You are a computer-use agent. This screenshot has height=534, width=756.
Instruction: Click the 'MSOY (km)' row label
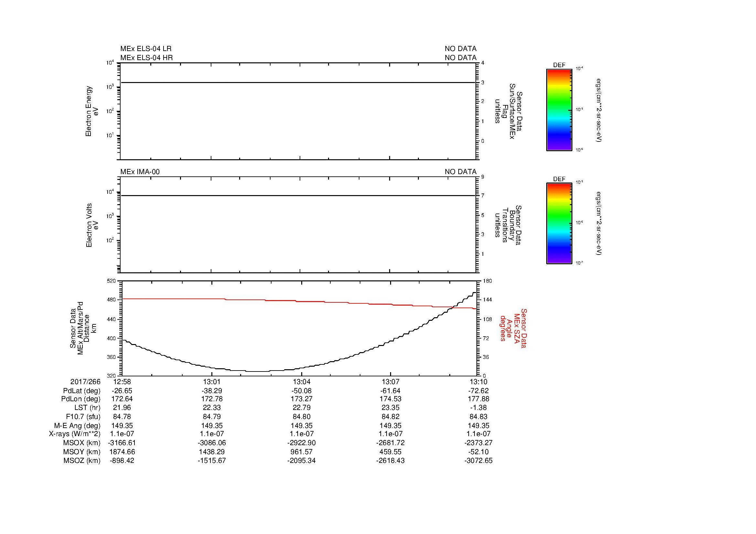pos(82,452)
